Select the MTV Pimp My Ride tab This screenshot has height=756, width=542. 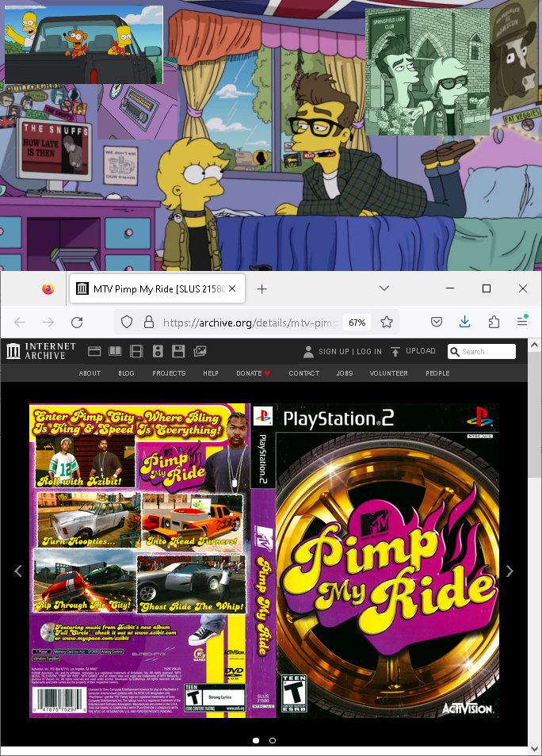click(x=151, y=289)
